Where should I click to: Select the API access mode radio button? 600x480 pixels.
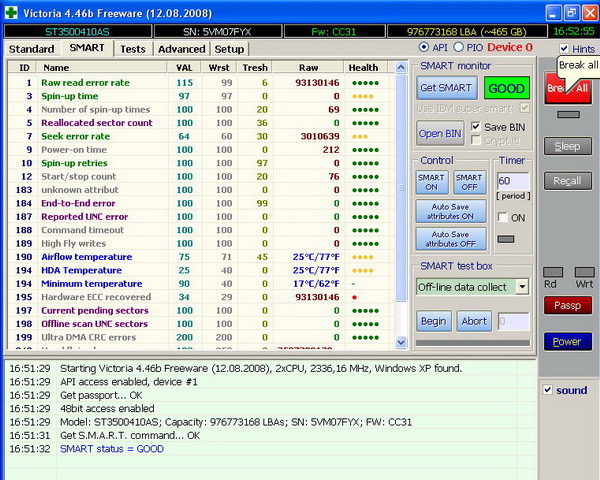click(x=424, y=47)
